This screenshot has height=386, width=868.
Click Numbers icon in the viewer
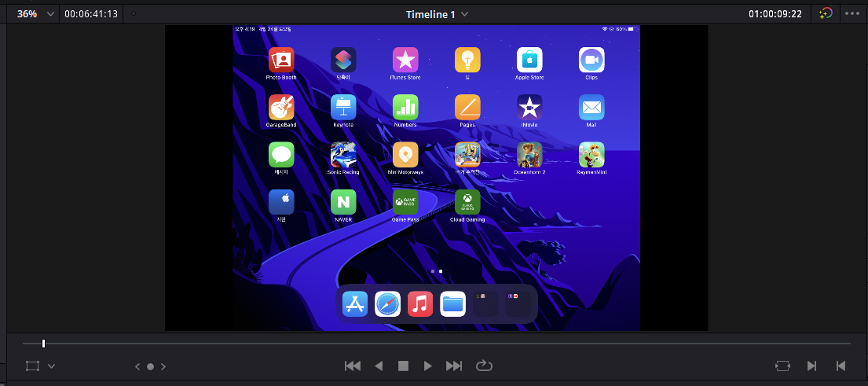pyautogui.click(x=405, y=108)
